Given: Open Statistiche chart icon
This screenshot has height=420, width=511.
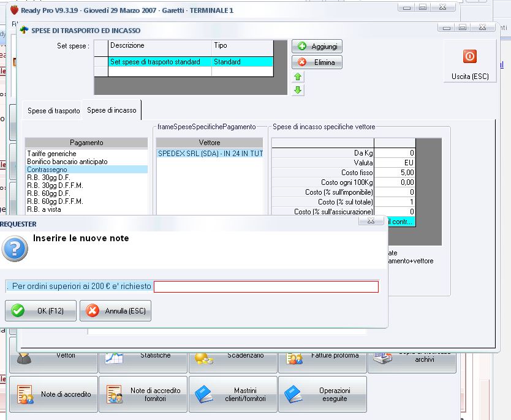Looking at the screenshot, I should click(x=114, y=358).
